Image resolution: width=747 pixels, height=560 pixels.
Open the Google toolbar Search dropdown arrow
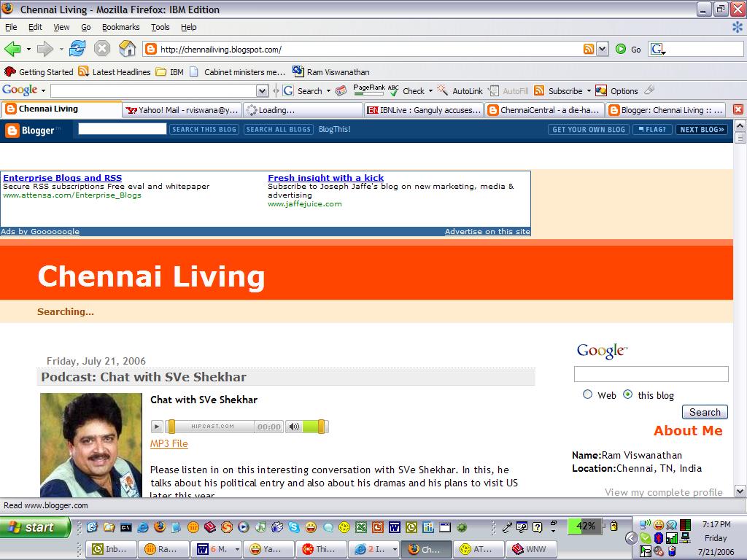pos(328,90)
